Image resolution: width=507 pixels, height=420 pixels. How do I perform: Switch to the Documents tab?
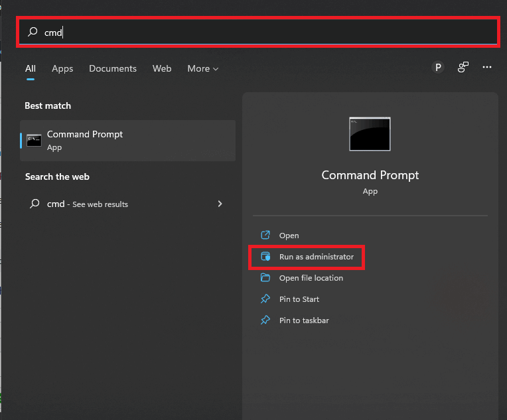[113, 68]
